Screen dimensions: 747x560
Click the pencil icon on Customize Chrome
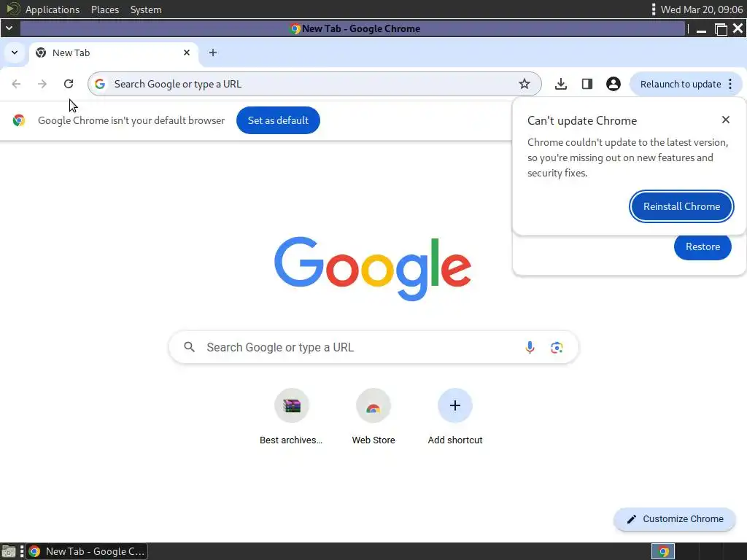(x=631, y=519)
